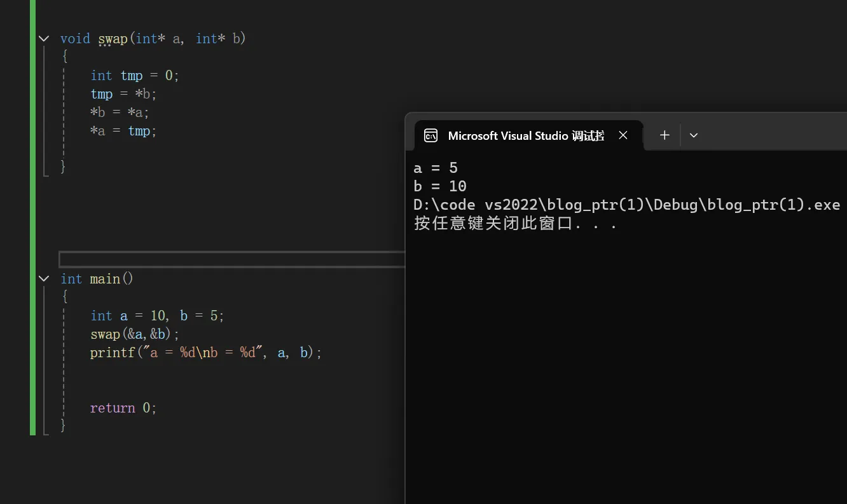Viewport: 847px width, 504px height.
Task: Click the line '*a = tmp;'
Action: (123, 131)
